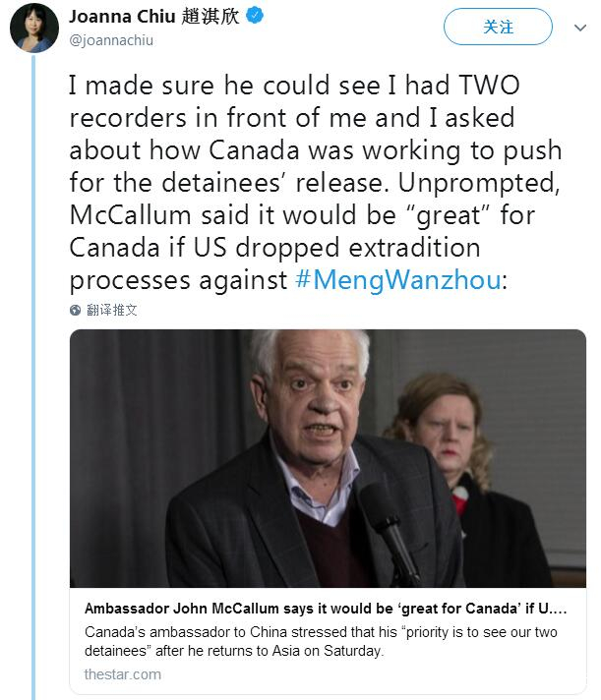Click Joanna Chiu's profile avatar
This screenshot has height=700, width=601.
[33, 28]
